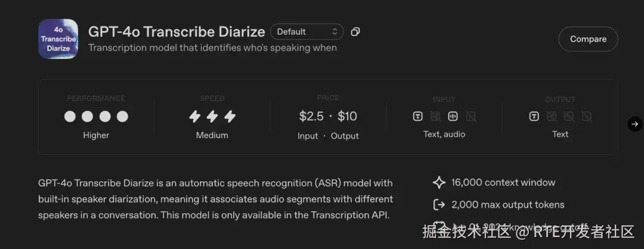Click the max output tokens arrow icon
The image size is (644, 249).
(439, 205)
